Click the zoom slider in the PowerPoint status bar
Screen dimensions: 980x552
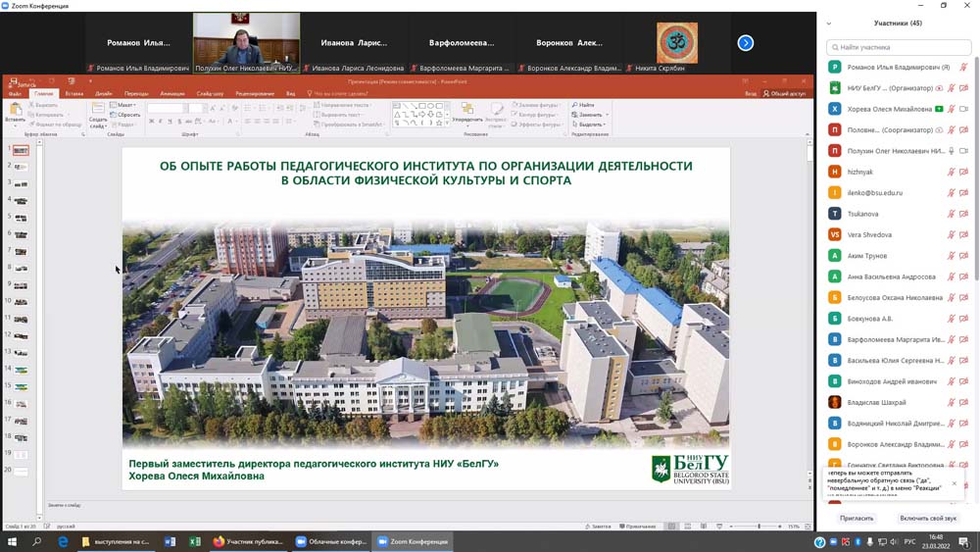(759, 527)
